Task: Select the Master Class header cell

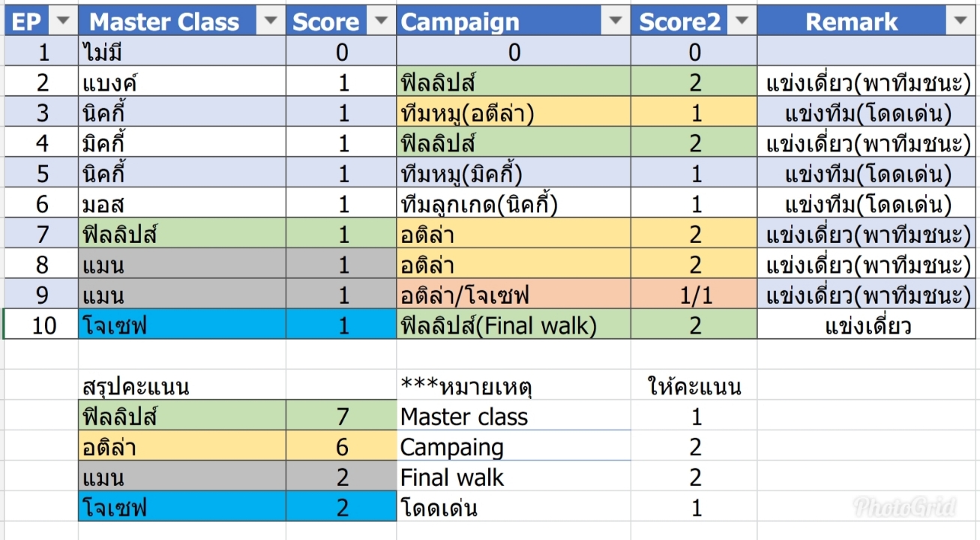Action: point(182,22)
